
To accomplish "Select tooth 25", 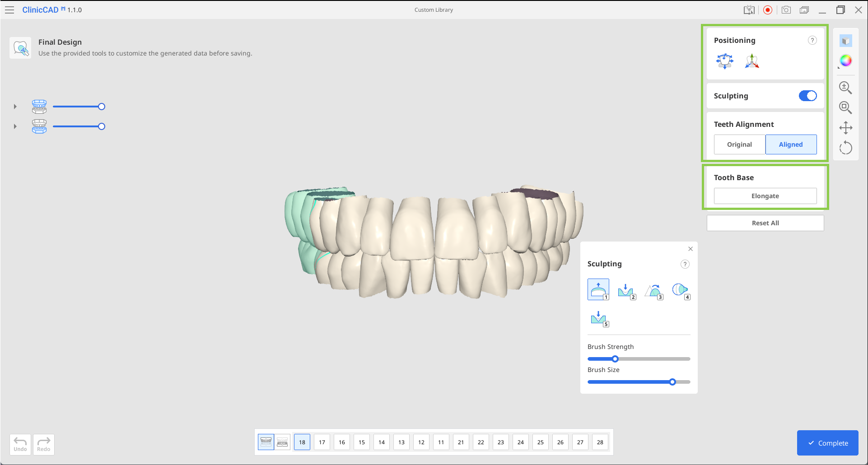I will point(541,442).
